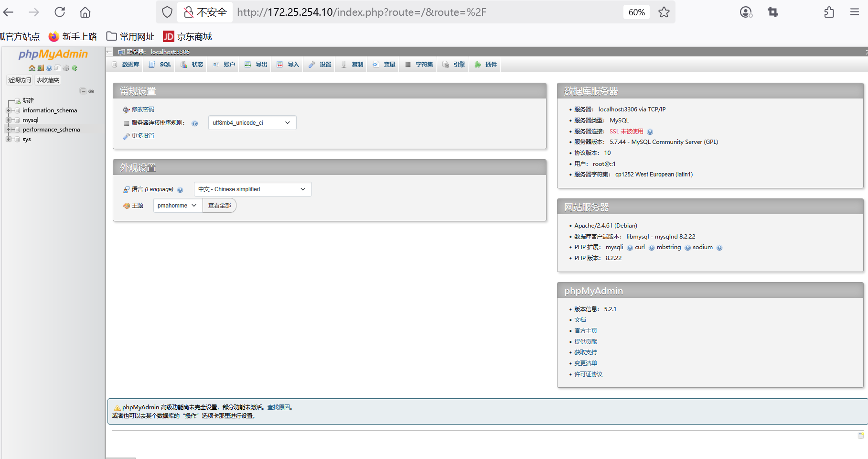Click 表收藏夹 favorites button

(48, 80)
